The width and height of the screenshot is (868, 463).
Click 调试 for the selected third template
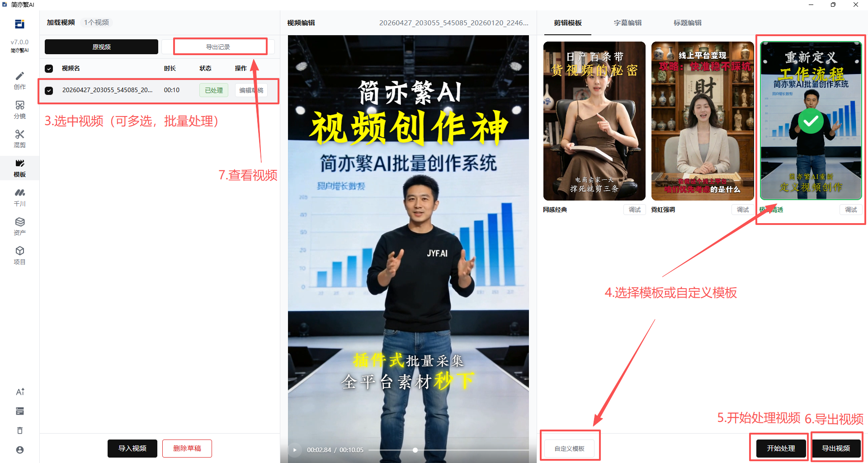[851, 210]
